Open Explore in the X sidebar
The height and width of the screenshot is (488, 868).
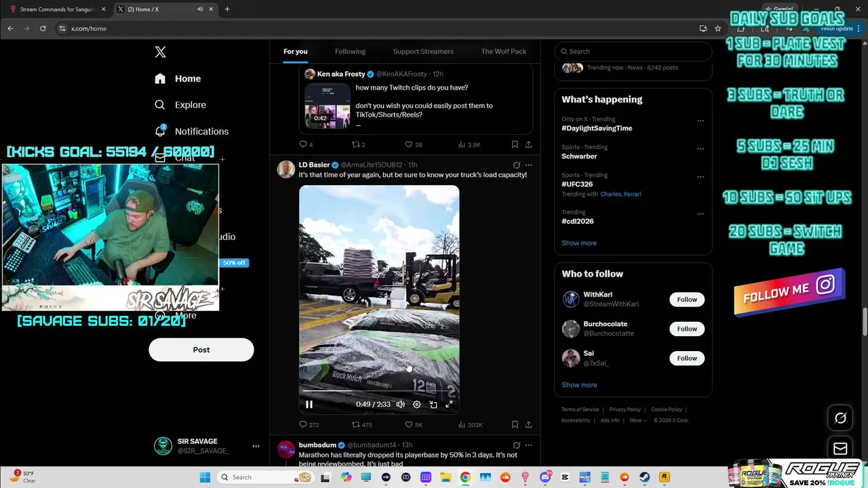click(x=180, y=105)
